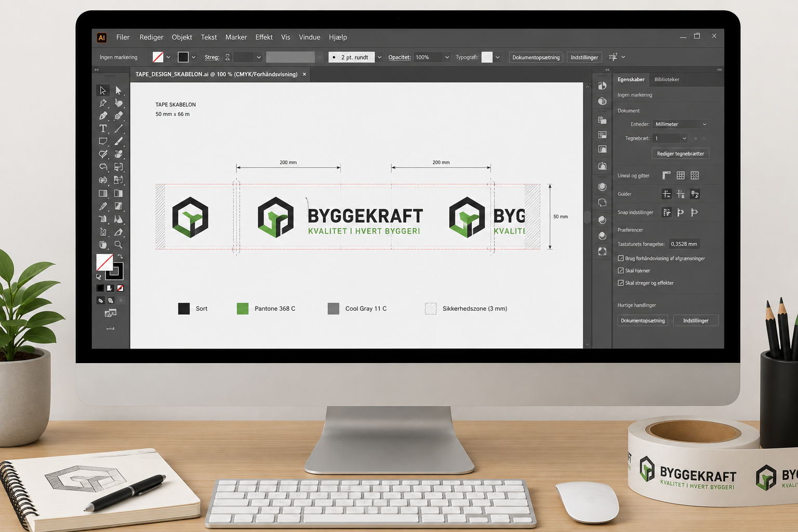Change the screen mode
Screen dimensions: 798x532
coord(110,313)
